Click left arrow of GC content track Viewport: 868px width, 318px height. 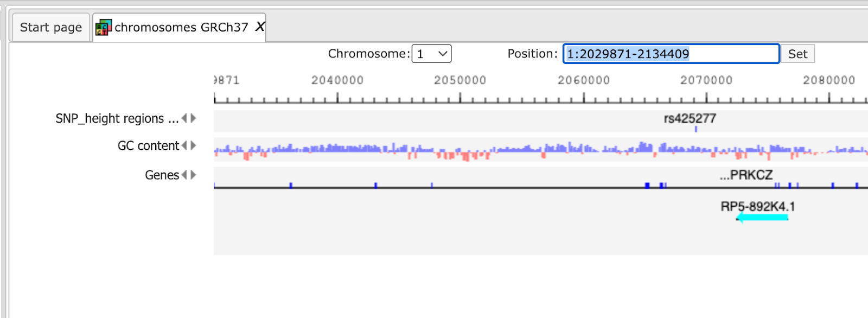184,145
